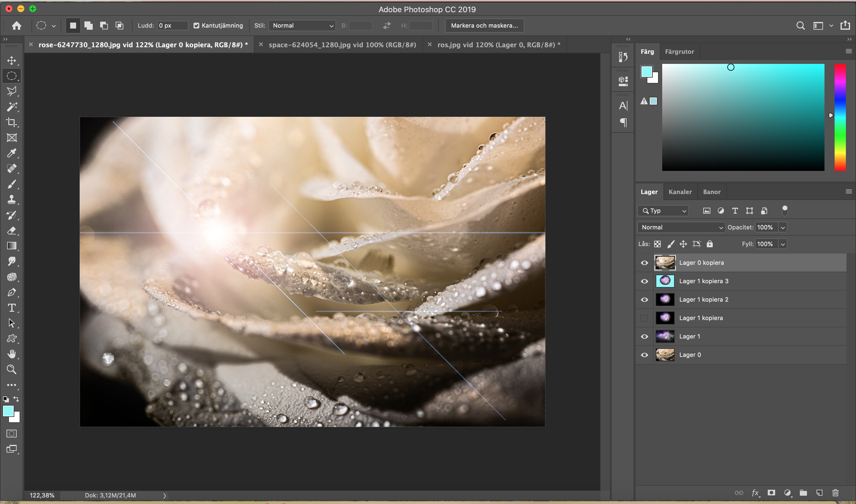Select the Custom Shape tool
Viewport: 856px width, 504px height.
[12, 338]
